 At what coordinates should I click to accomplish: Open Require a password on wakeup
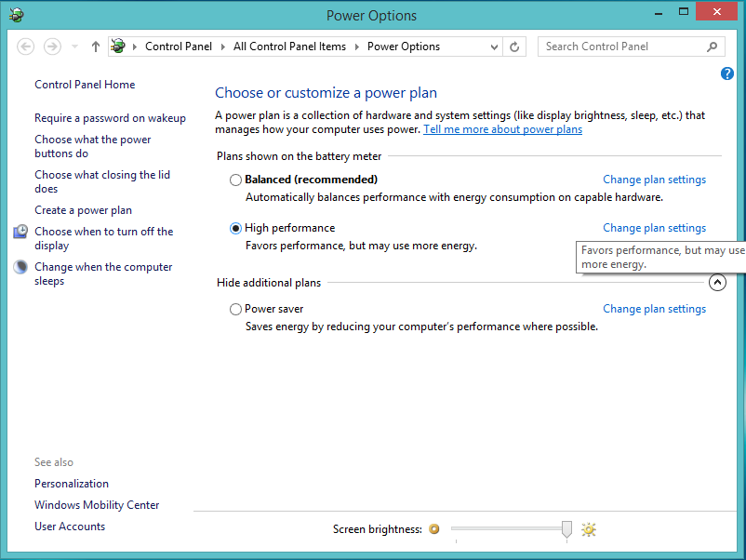pos(110,118)
